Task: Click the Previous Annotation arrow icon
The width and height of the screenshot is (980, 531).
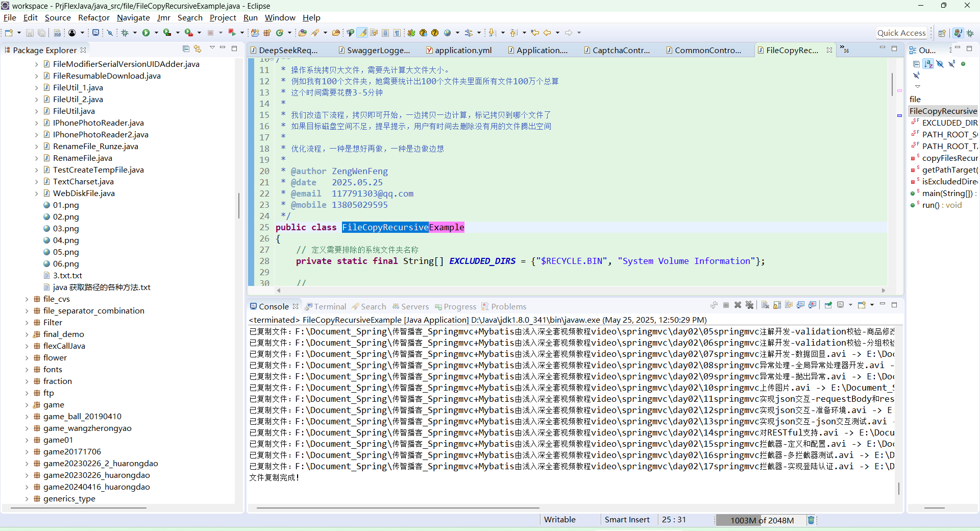Action: tap(513, 33)
